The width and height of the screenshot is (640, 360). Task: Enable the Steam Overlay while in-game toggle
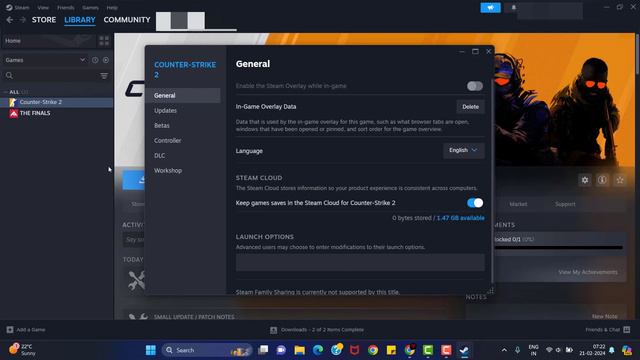click(x=475, y=86)
